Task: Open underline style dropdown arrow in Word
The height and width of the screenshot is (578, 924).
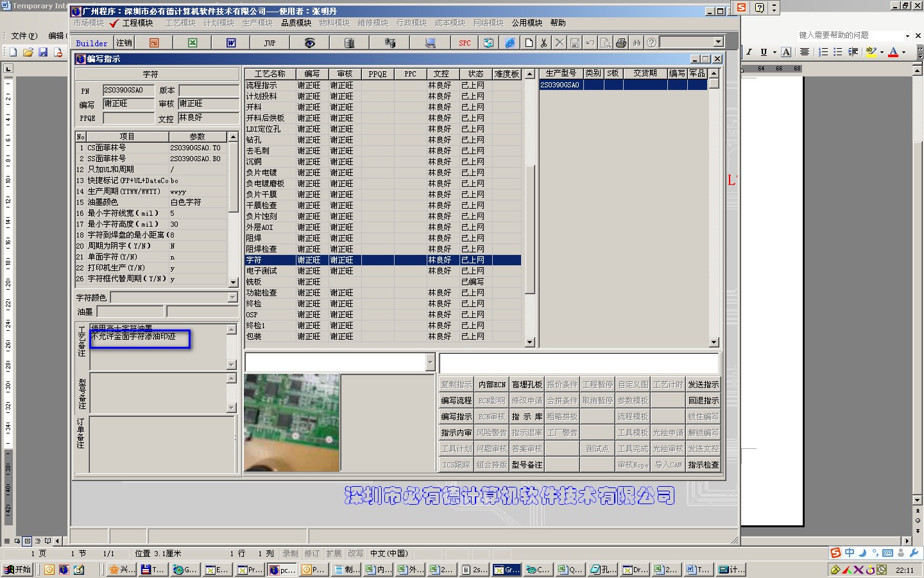Action: [x=774, y=52]
